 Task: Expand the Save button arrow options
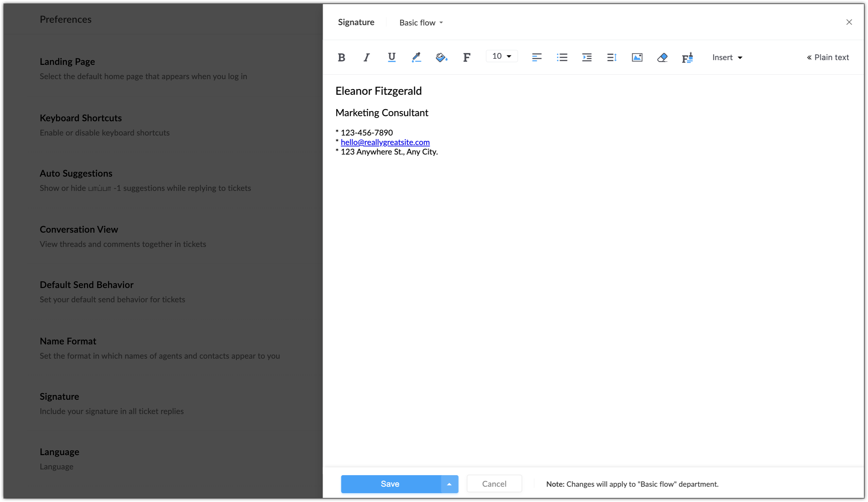pyautogui.click(x=449, y=484)
